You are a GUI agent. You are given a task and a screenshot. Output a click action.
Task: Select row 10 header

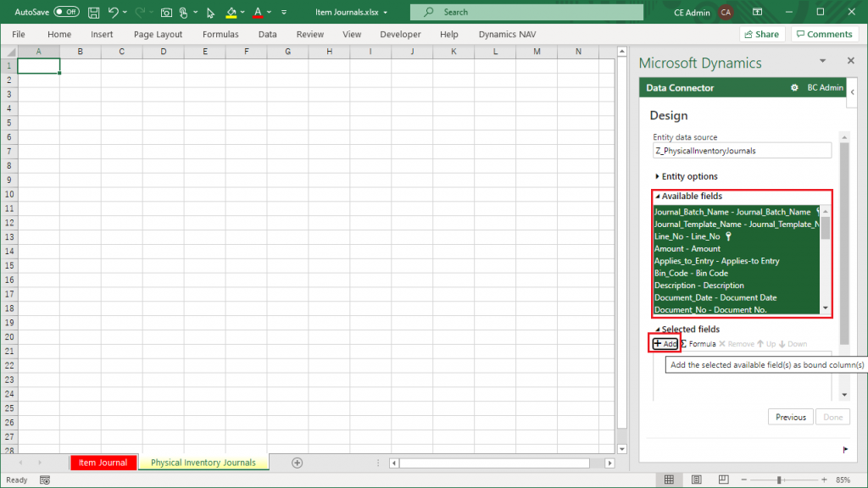pyautogui.click(x=8, y=194)
